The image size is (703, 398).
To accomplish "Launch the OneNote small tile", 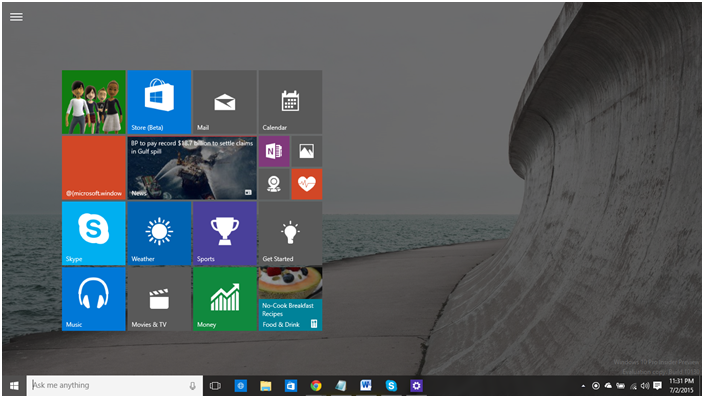I will 274,151.
